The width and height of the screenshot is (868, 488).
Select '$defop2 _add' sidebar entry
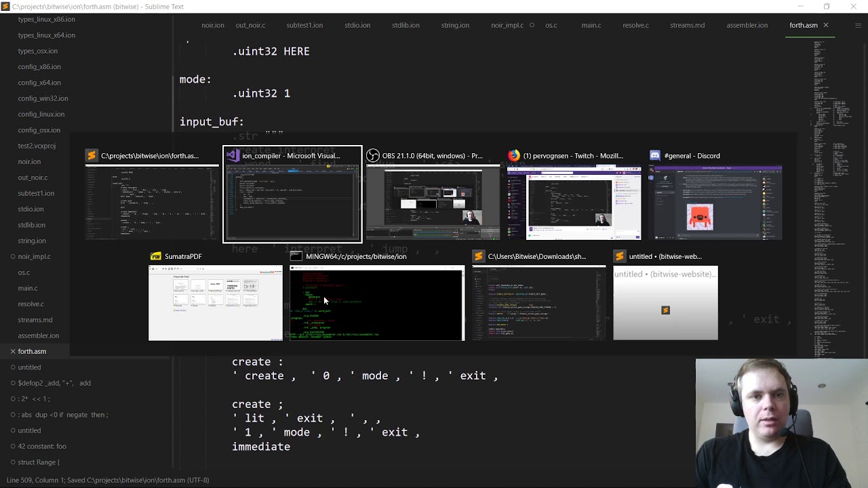54,383
